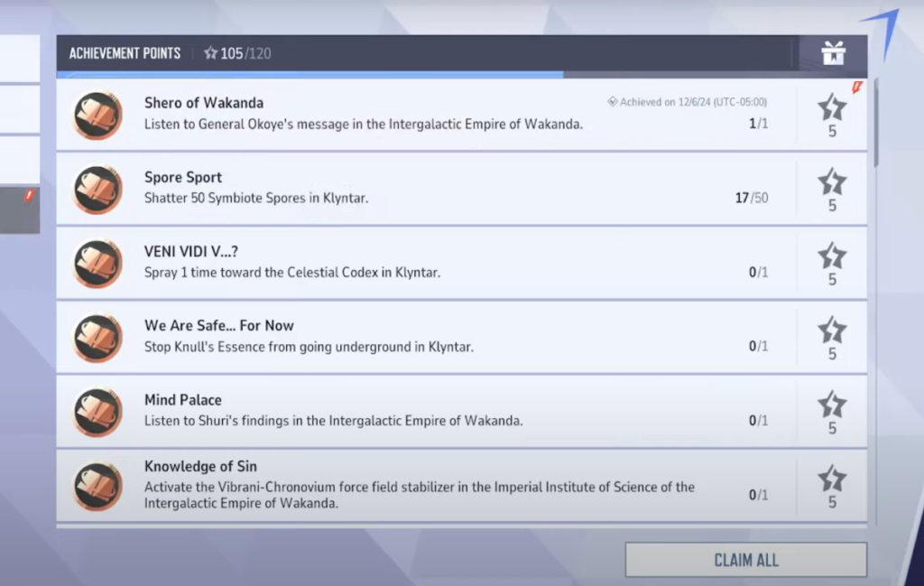Click the Spore Sport book badge icon
Viewport: 924px width, 586px height.
point(97,190)
